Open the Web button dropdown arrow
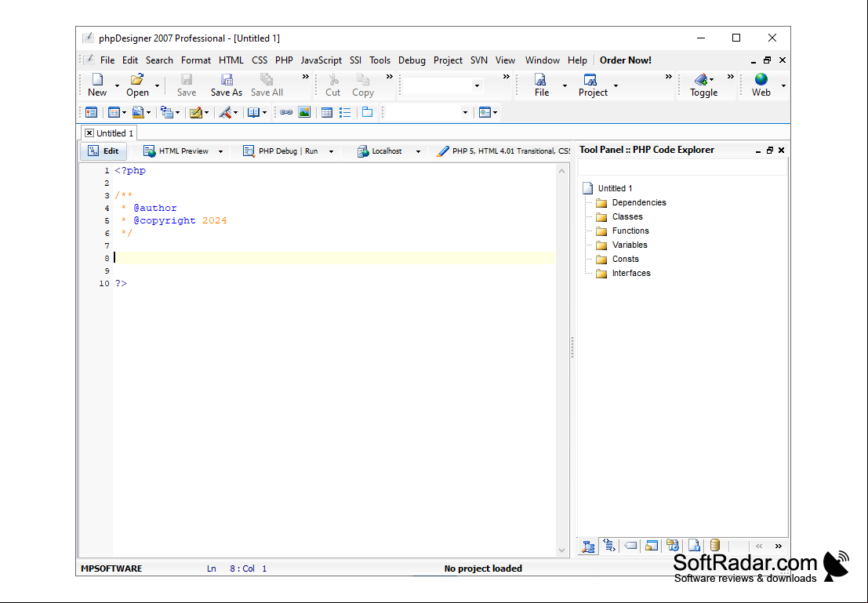Image resolution: width=868 pixels, height=603 pixels. pyautogui.click(x=783, y=85)
